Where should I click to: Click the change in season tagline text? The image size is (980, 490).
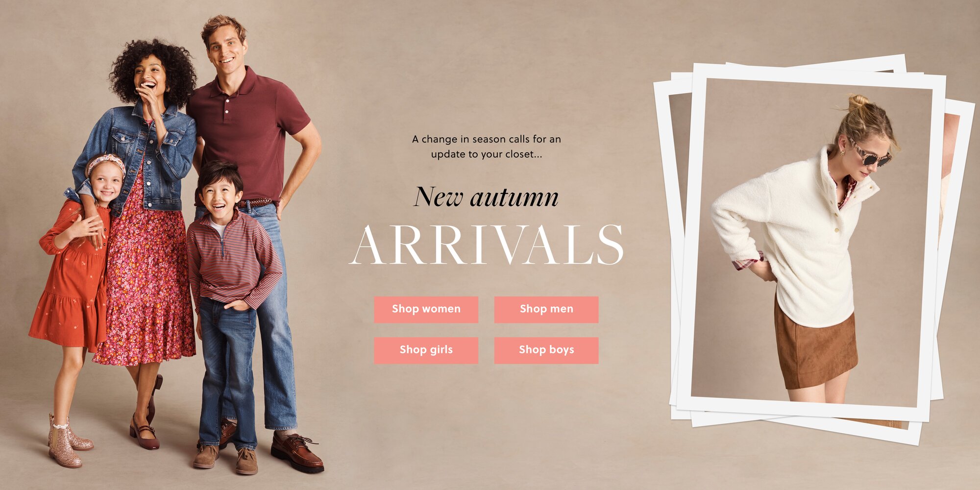487,147
